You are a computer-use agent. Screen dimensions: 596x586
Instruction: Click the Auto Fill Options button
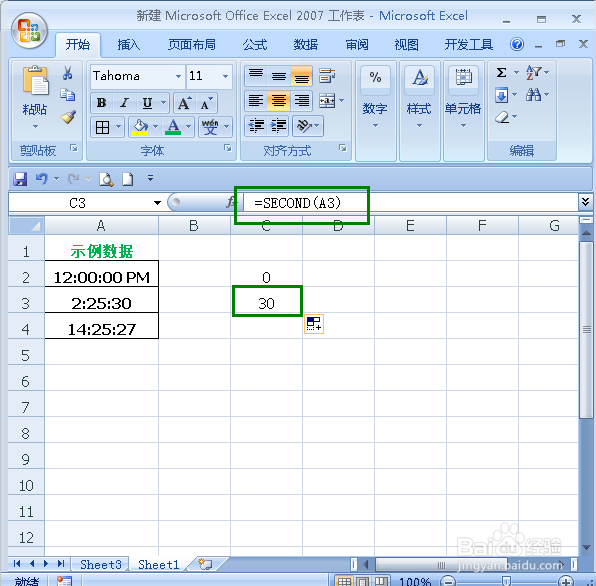[x=314, y=324]
